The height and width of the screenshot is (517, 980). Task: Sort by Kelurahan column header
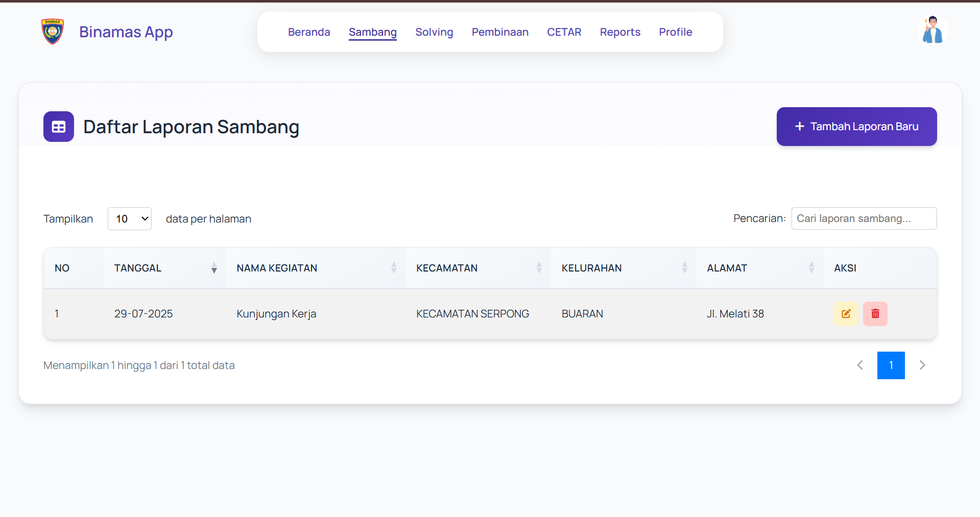tap(624, 268)
